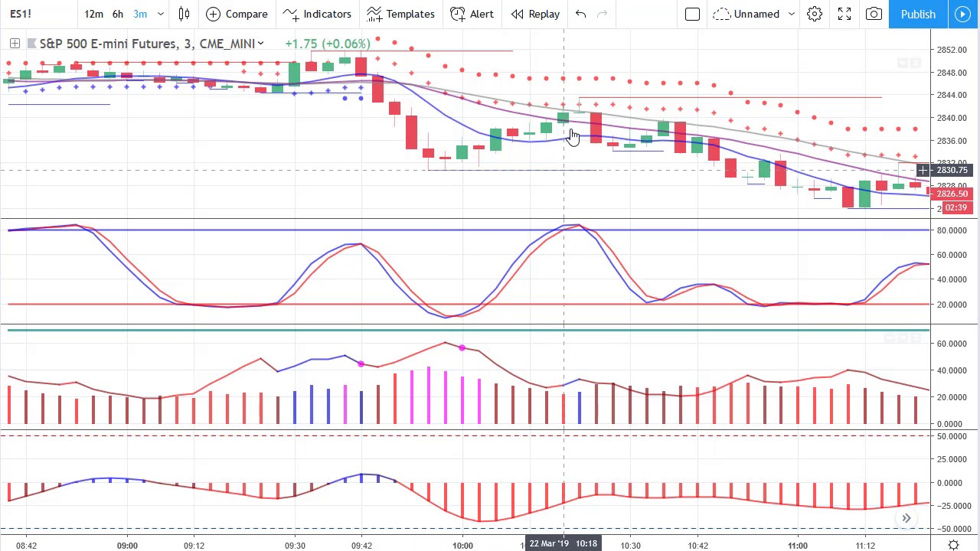Open indicator Templates
Viewport: 980px width, 551px height.
[x=400, y=14]
